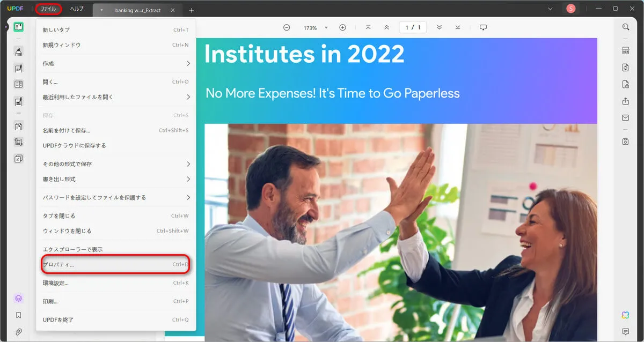Choose 新規ウィンドウ menu entry
The image size is (644, 342).
(116, 45)
